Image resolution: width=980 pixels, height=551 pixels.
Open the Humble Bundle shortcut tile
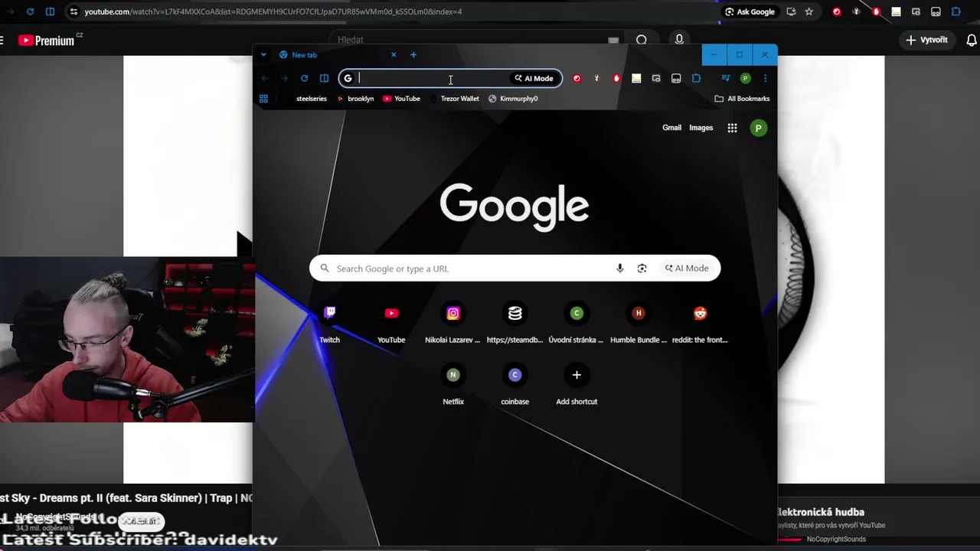point(639,322)
